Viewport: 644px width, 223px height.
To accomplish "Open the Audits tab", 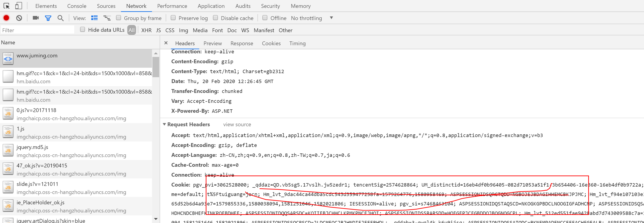I will click(x=243, y=6).
